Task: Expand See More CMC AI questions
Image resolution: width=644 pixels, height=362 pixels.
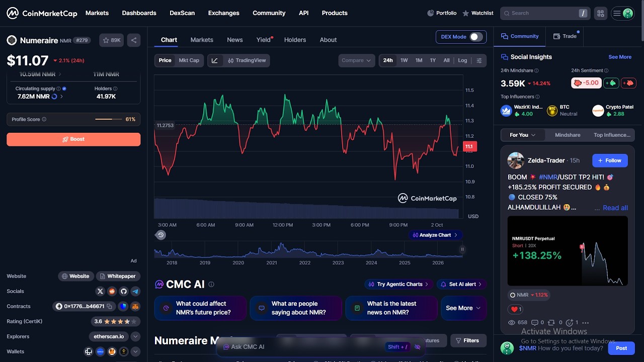Action: 463,308
